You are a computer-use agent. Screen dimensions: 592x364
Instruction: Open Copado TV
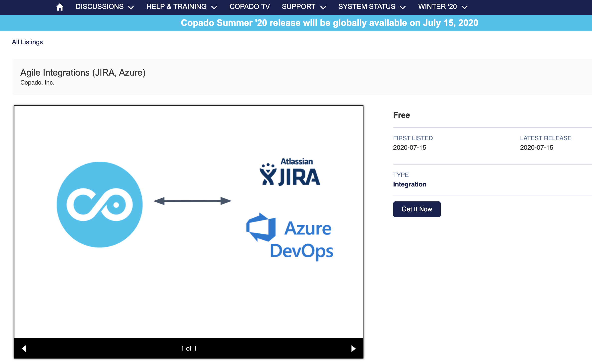[x=250, y=6]
